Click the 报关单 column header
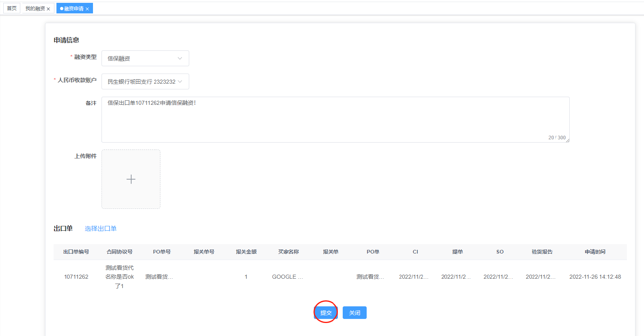Viewport: 644px width, 336px height. (331, 252)
